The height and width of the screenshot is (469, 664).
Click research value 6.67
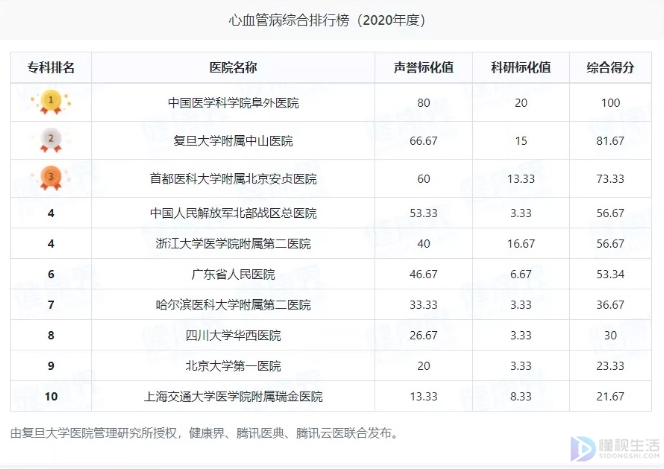pos(521,274)
